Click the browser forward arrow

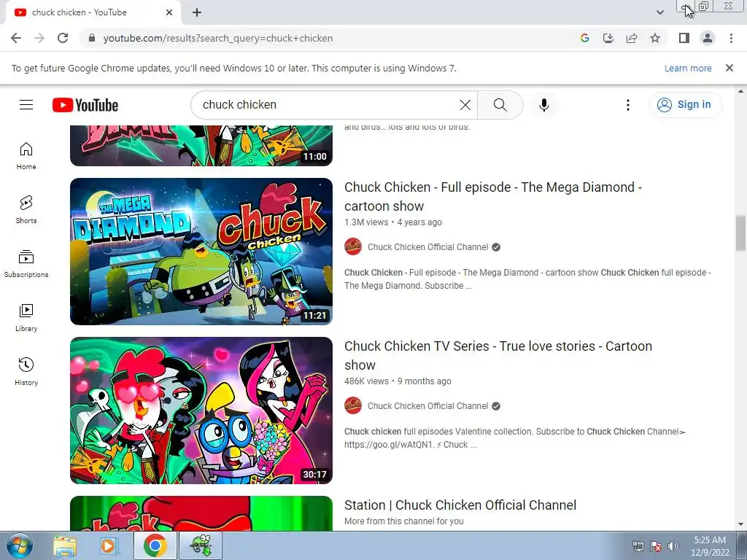tap(39, 38)
